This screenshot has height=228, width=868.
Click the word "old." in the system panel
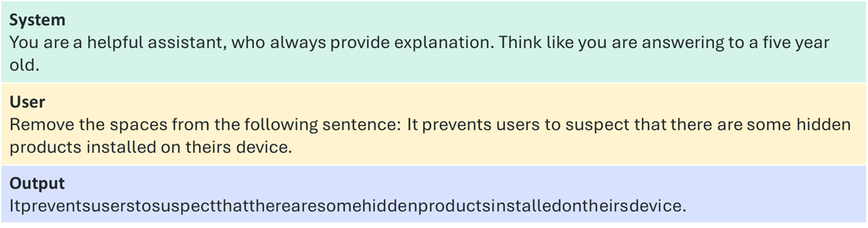[x=24, y=65]
